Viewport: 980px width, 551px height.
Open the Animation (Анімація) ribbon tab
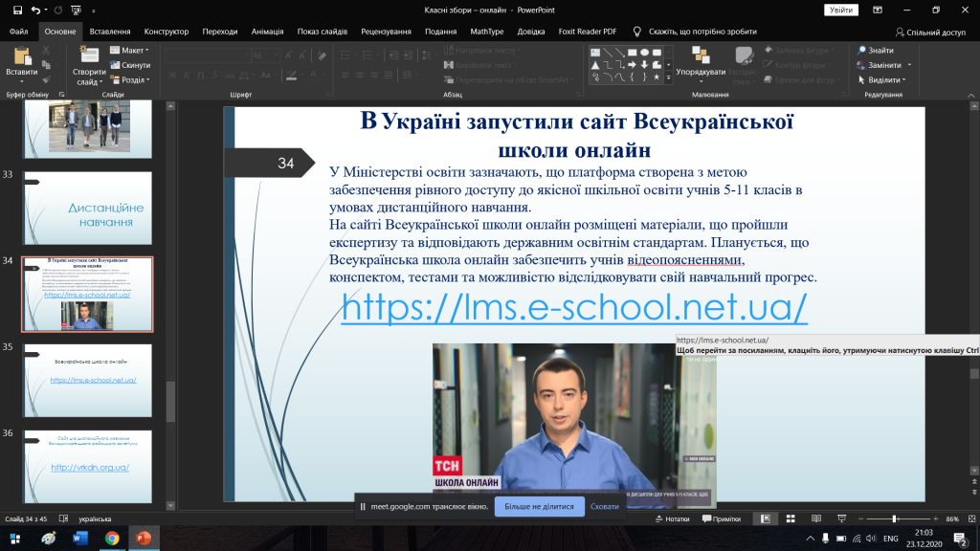click(267, 31)
